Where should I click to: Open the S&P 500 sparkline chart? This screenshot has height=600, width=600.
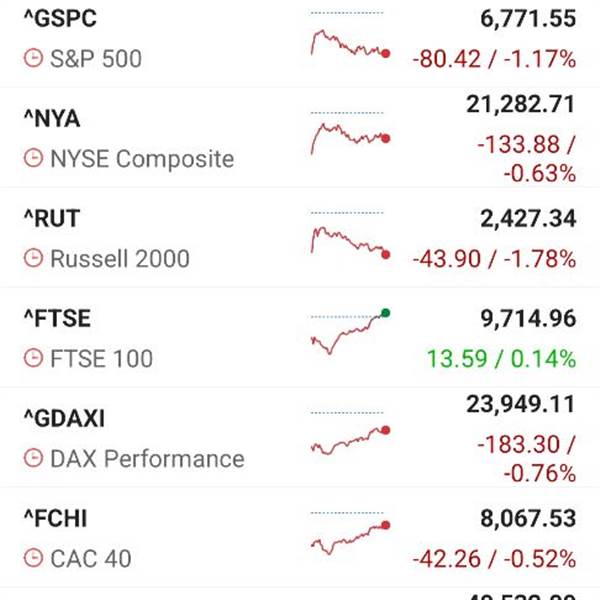point(348,44)
